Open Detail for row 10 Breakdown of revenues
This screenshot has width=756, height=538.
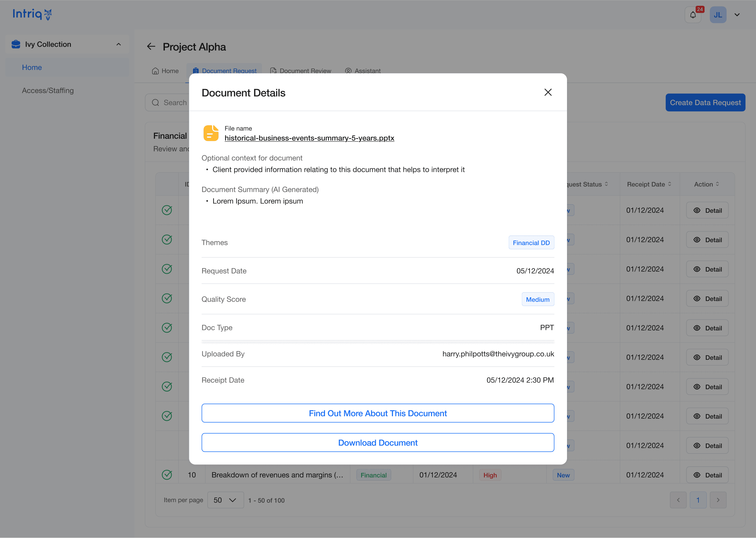[707, 475]
